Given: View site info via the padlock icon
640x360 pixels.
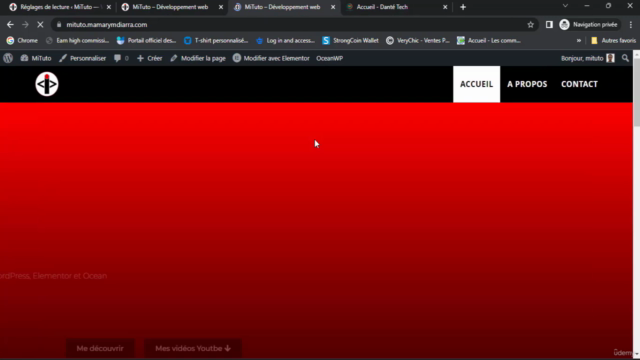Looking at the screenshot, I should click(59, 24).
